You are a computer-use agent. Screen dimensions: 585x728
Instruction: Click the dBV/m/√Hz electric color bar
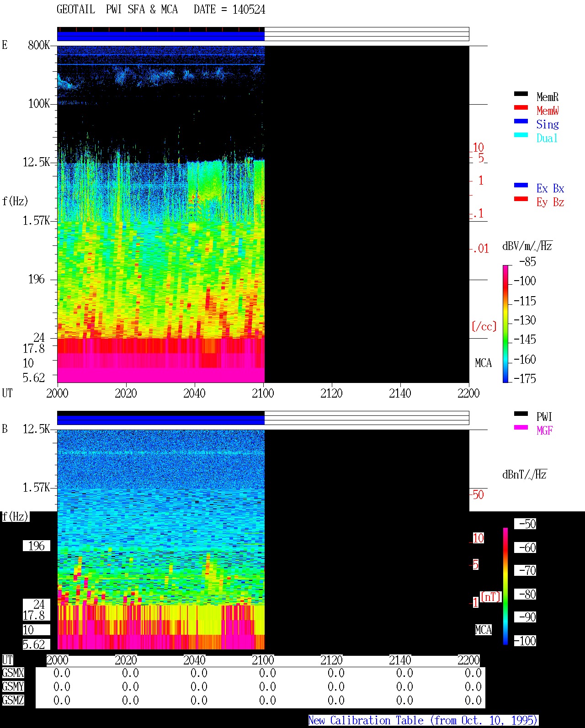[x=505, y=324]
